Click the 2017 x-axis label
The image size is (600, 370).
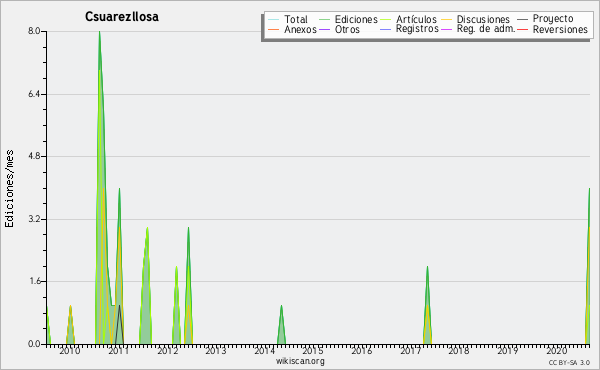410,351
